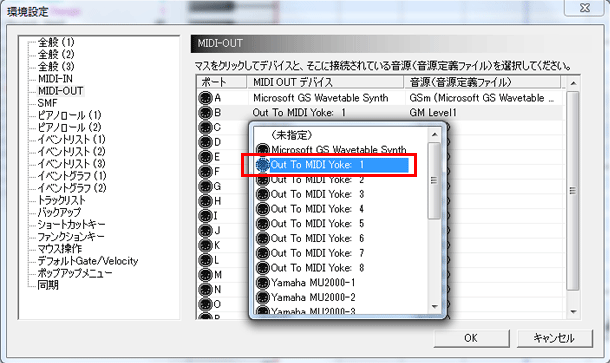Viewport: 610px width, 363px height.
Task: Click popup list scrollbar up arrow
Action: 435,135
